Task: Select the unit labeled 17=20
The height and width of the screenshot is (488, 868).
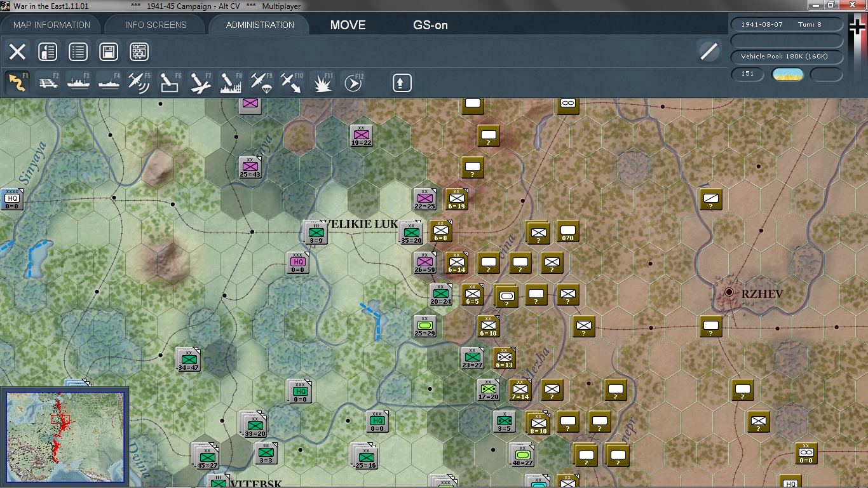Action: 488,390
